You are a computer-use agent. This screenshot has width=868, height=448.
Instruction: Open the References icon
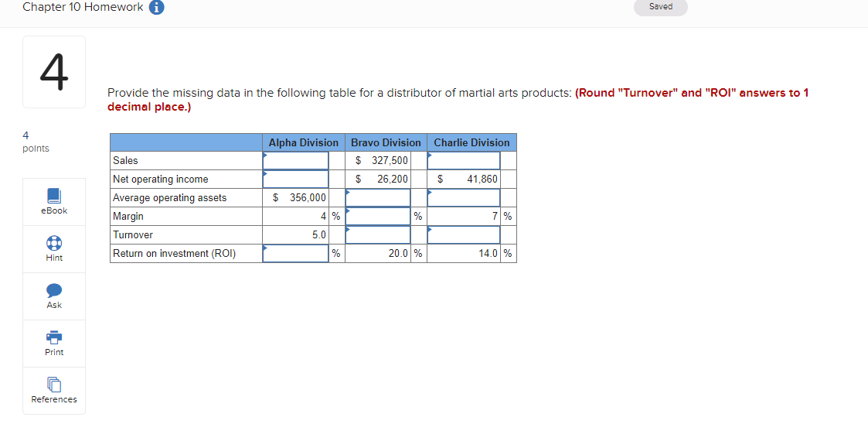[x=53, y=390]
